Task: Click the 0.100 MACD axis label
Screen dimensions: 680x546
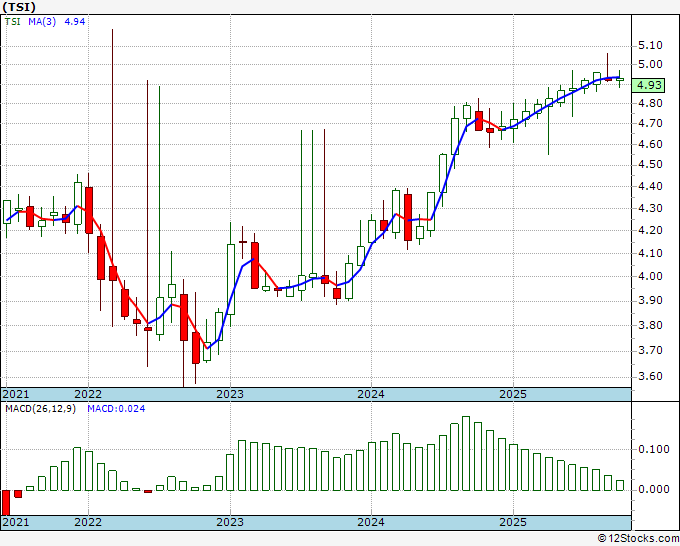Action: pos(654,449)
